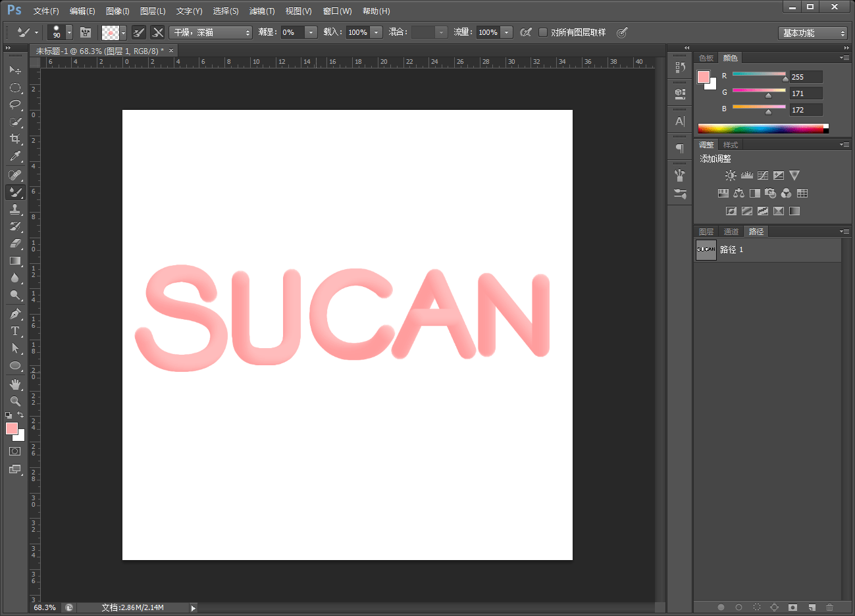This screenshot has width=855, height=616.
Task: Add a Photo Filter adjustment
Action: 770,193
